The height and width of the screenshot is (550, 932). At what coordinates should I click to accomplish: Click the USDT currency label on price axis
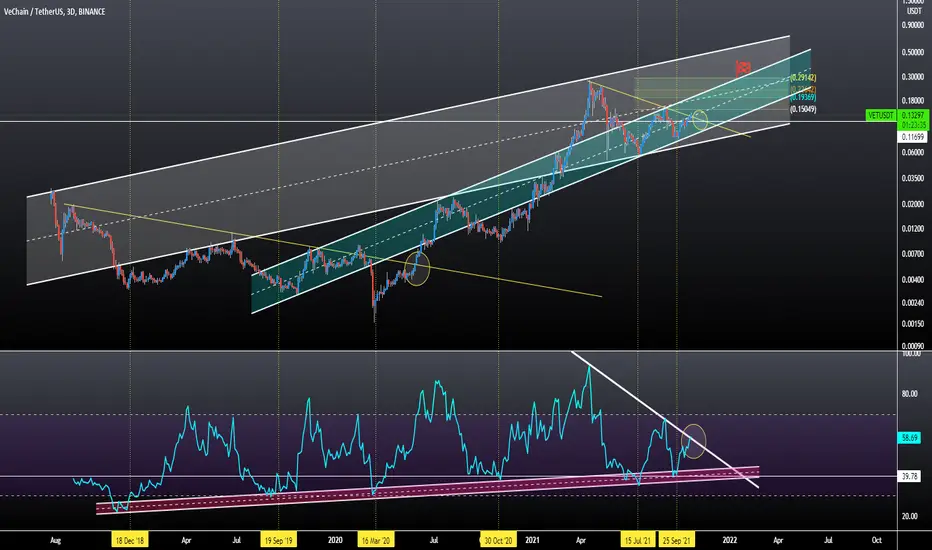pos(914,11)
